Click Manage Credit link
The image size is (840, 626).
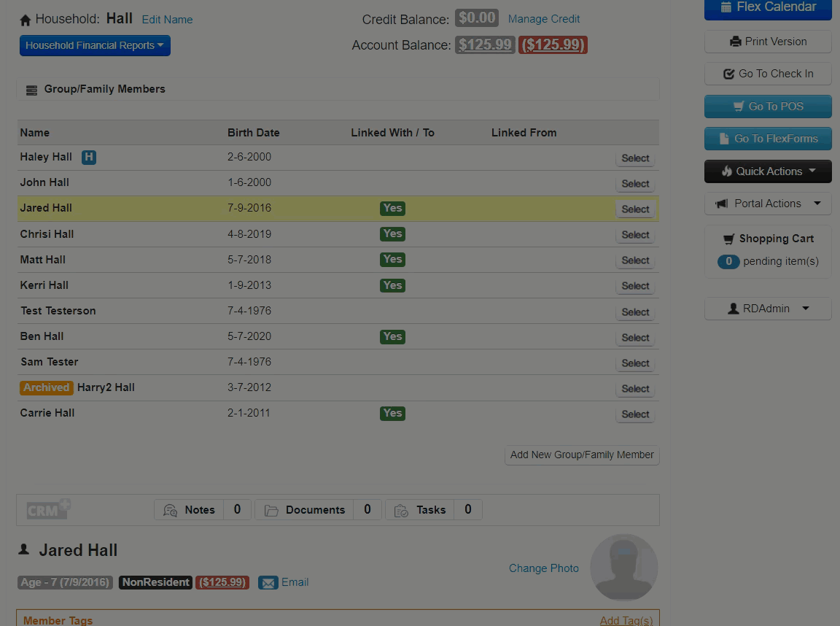(x=544, y=19)
